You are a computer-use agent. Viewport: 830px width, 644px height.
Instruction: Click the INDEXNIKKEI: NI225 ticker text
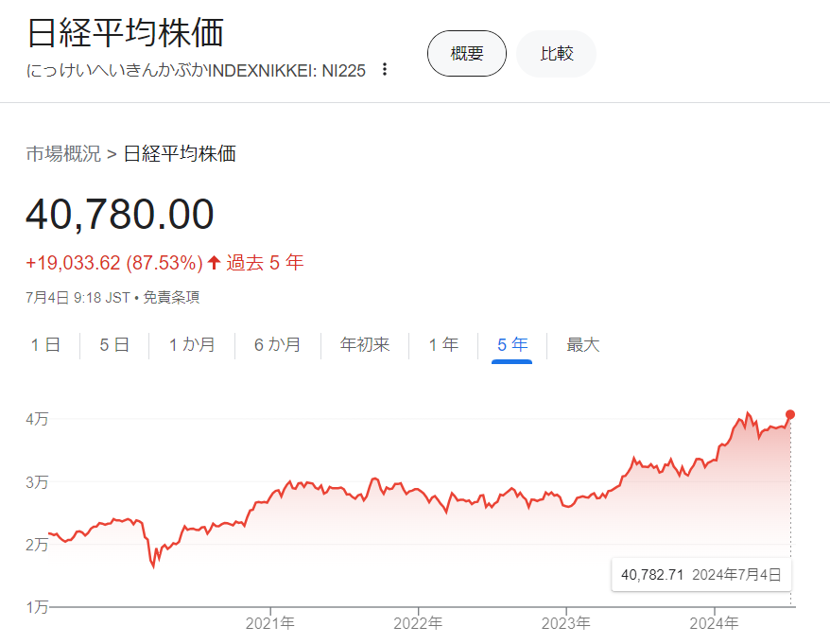[286, 70]
